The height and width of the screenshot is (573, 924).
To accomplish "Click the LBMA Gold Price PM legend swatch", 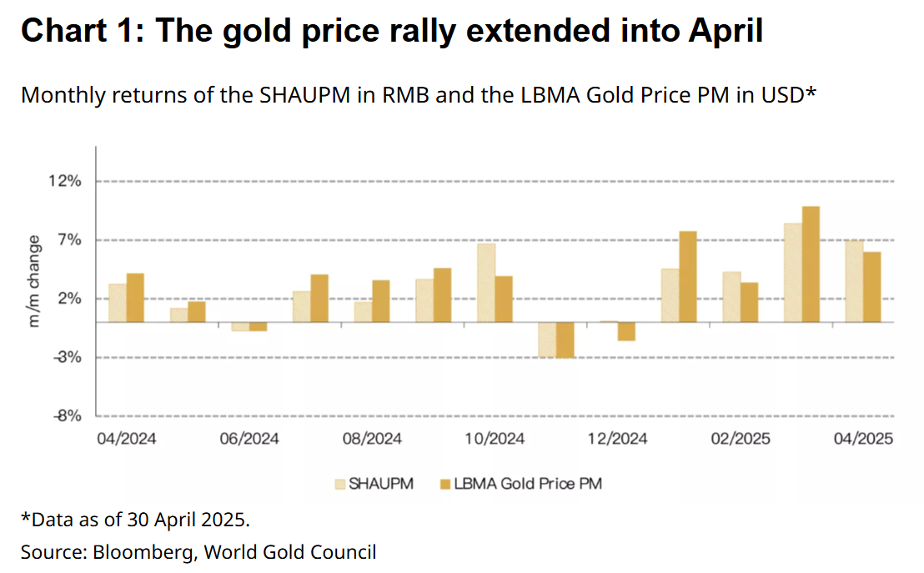I will click(445, 484).
